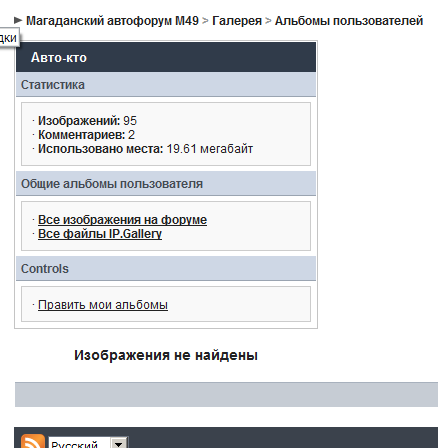Viewport: 438px width, 448px height.
Task: Navigate to the Галерея breadcrumb link
Action: pyautogui.click(x=237, y=21)
